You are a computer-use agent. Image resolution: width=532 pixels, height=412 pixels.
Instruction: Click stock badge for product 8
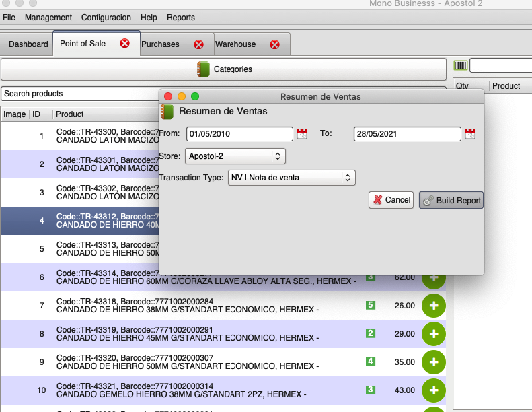click(x=370, y=333)
